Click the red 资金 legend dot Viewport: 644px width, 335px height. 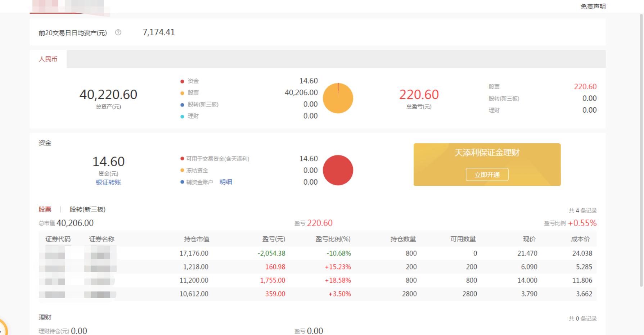coord(182,81)
